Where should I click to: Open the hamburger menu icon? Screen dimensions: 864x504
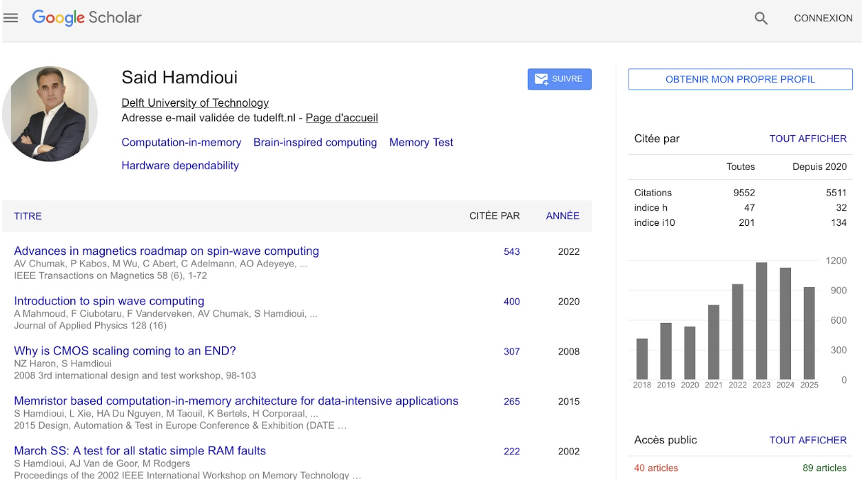tap(11, 18)
